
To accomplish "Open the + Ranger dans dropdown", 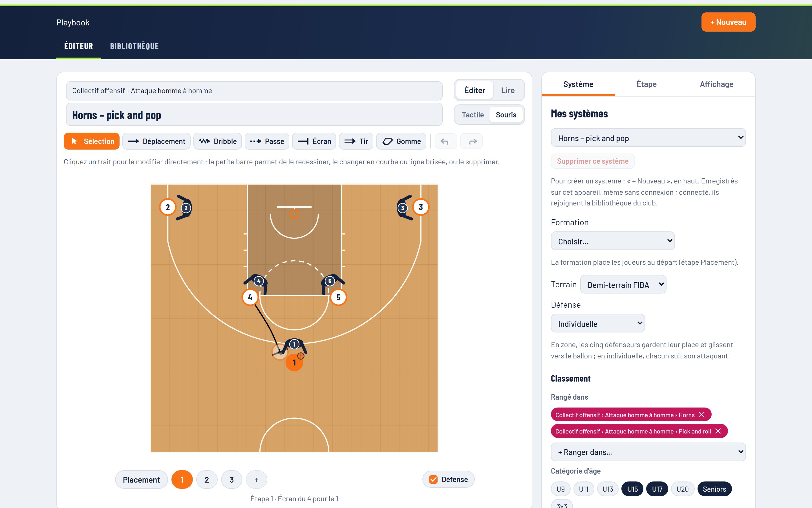I will coord(648,452).
